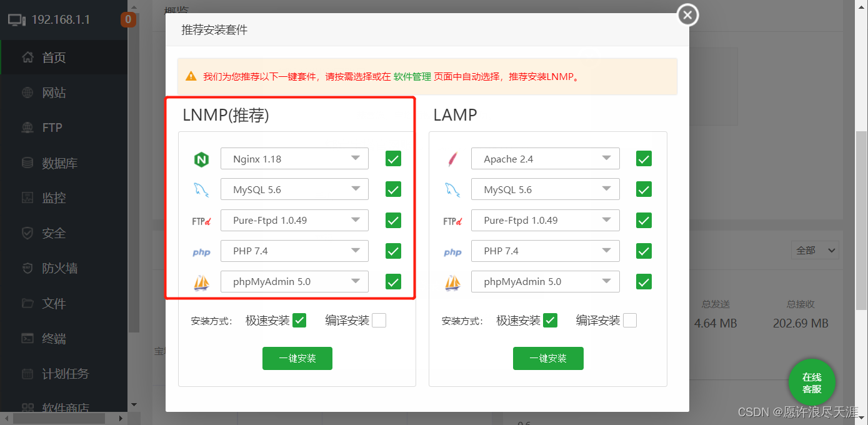Image resolution: width=868 pixels, height=425 pixels.
Task: Open the 全部 filter dropdown
Action: pyautogui.click(x=814, y=250)
